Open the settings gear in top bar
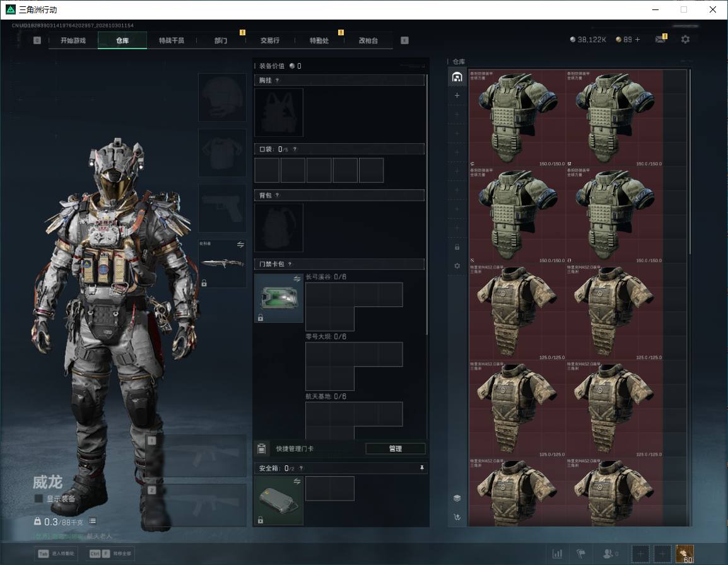Viewport: 728px width, 565px height. click(685, 40)
